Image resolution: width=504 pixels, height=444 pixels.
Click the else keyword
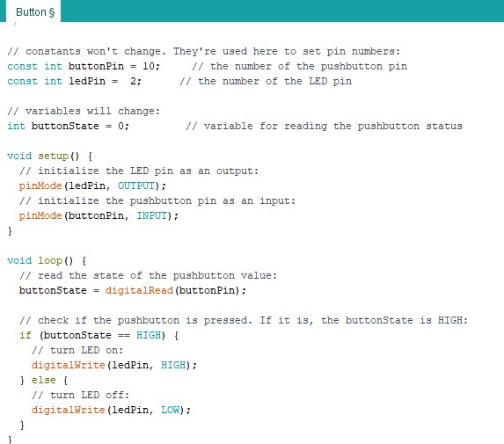point(43,381)
